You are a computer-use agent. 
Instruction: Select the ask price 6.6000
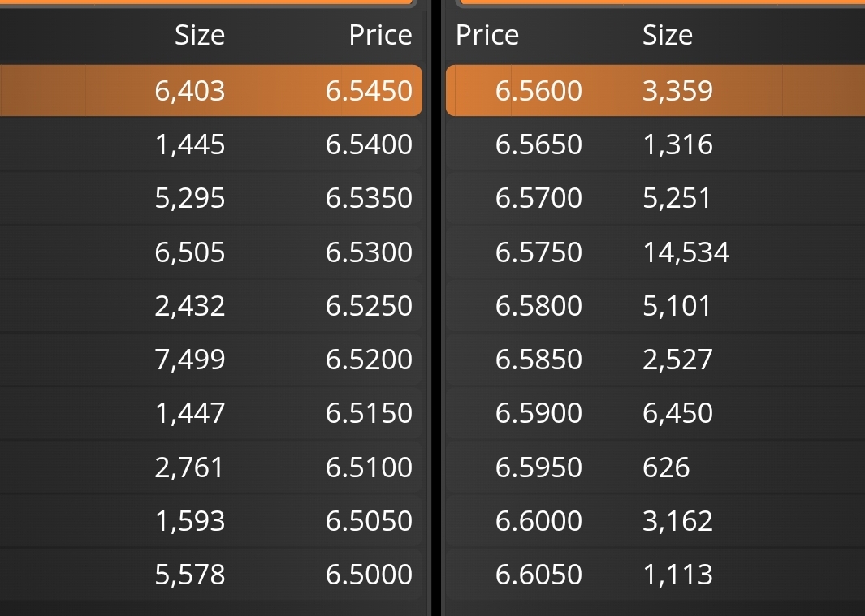coord(538,520)
